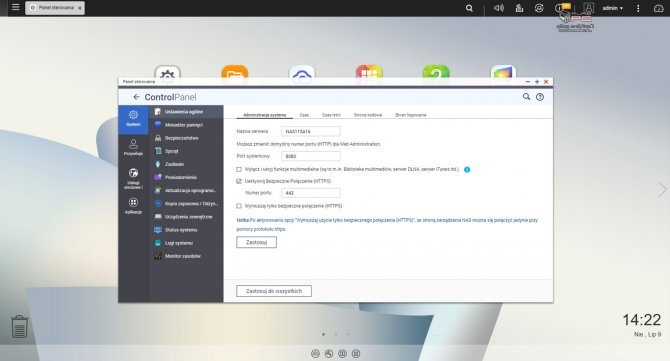
Task: Expand the admin user dropdown
Action: coord(612,8)
